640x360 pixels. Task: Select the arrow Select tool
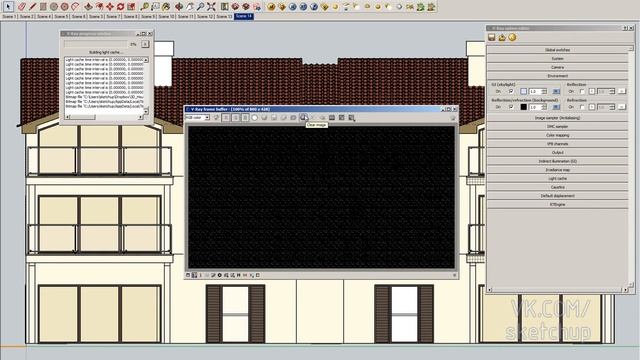pyautogui.click(x=8, y=7)
